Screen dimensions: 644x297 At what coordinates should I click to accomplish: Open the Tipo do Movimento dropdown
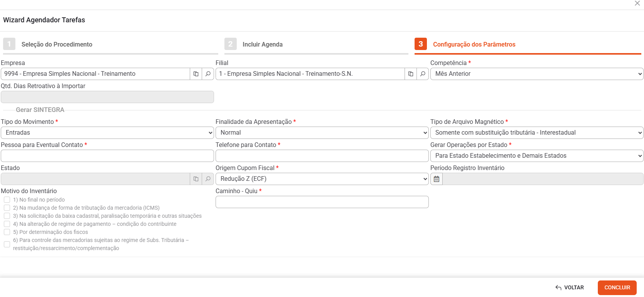(107, 133)
